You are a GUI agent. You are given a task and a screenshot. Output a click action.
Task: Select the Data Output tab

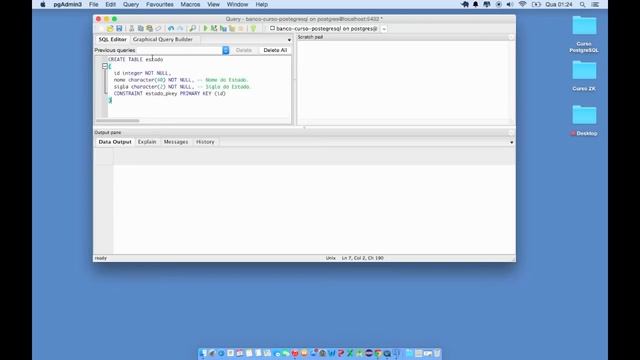(x=115, y=142)
